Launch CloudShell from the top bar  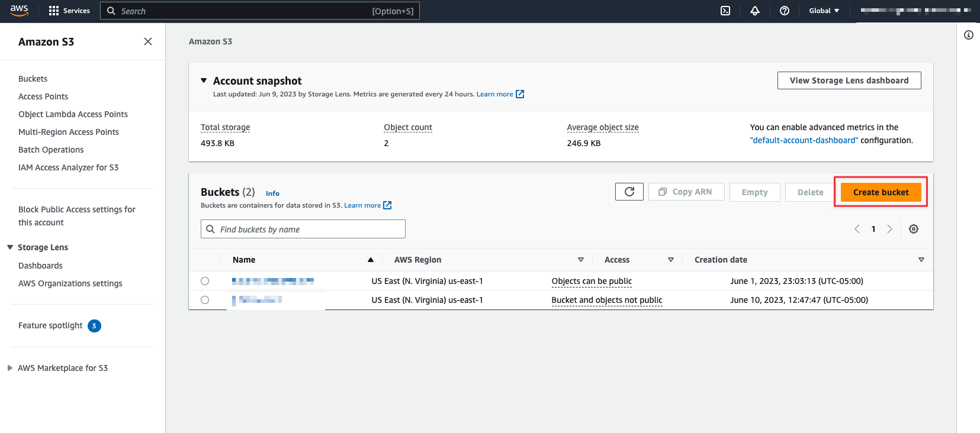[725, 11]
